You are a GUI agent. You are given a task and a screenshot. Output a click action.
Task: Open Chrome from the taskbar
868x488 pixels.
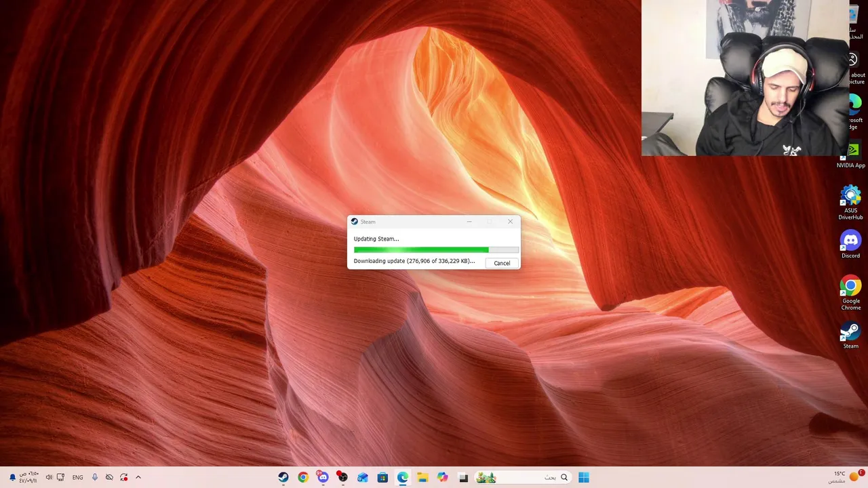pyautogui.click(x=303, y=477)
